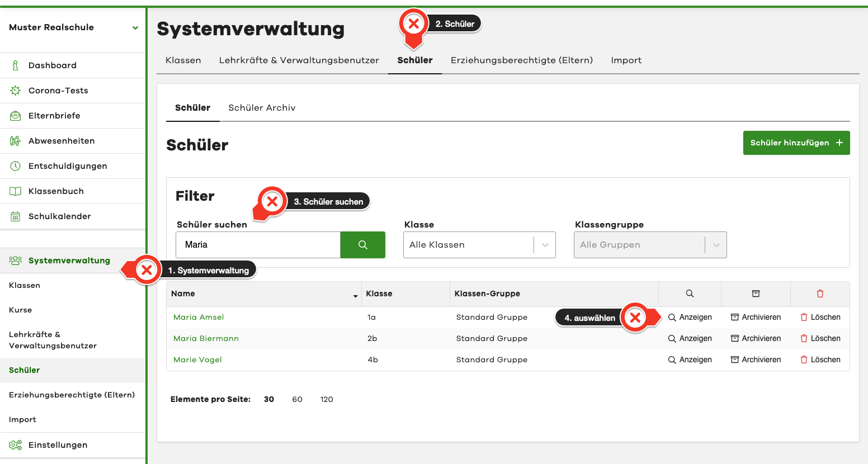Image resolution: width=868 pixels, height=464 pixels.
Task: Open Dashboard from the sidebar
Action: [52, 65]
